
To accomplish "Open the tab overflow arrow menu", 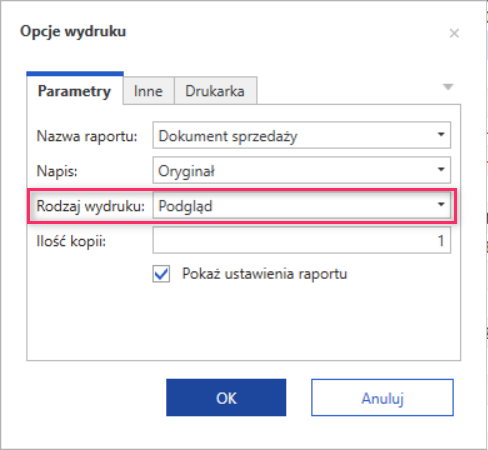I will 448,87.
